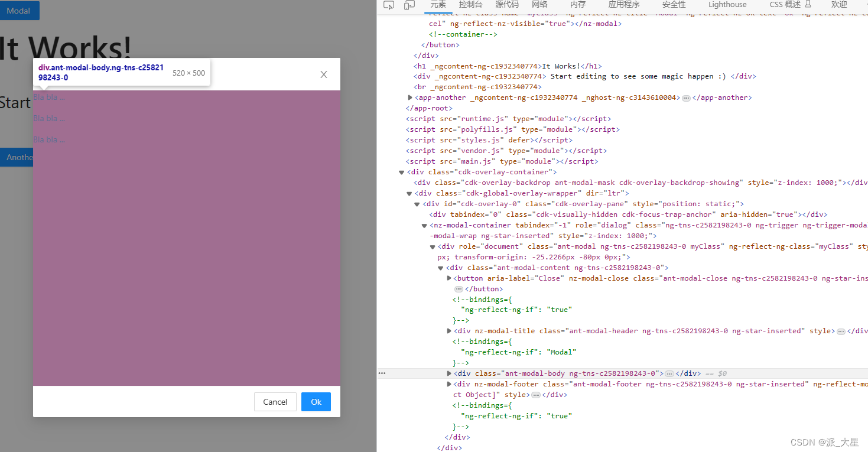Close the modal with the X icon
Image resolution: width=868 pixels, height=452 pixels.
point(324,74)
